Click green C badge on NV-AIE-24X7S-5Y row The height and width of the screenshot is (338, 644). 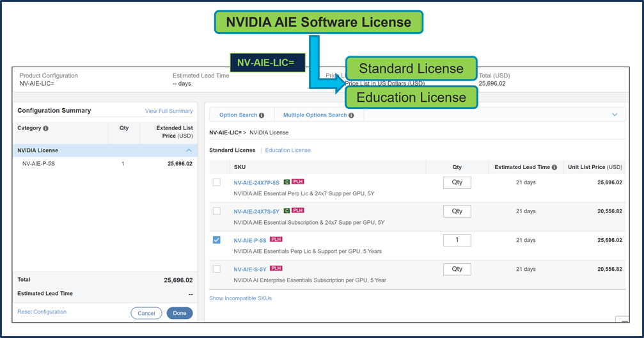coord(287,211)
